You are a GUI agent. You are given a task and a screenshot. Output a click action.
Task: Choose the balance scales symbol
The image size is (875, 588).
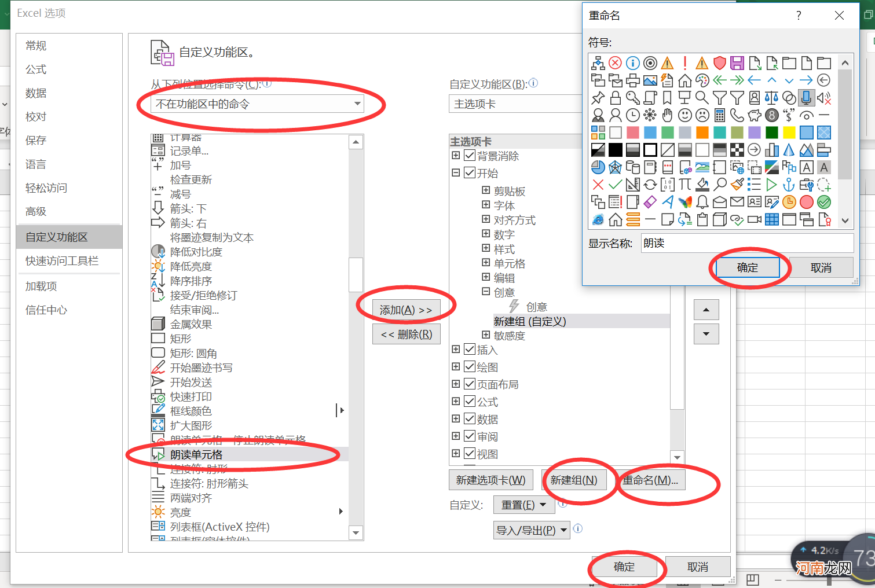pos(771,98)
